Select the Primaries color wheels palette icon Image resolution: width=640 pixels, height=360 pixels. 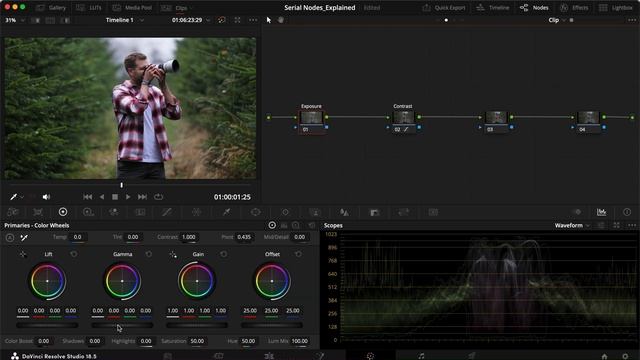coord(63,212)
